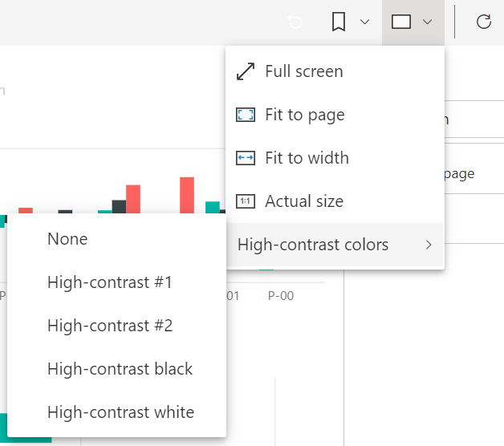Collapse the View dropdown chevron
Screen dimensions: 504x446
tap(427, 22)
